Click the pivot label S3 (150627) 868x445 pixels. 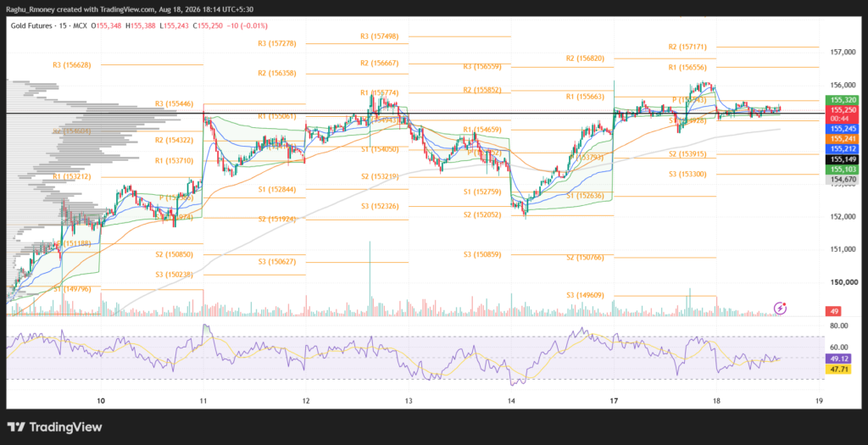tap(277, 262)
